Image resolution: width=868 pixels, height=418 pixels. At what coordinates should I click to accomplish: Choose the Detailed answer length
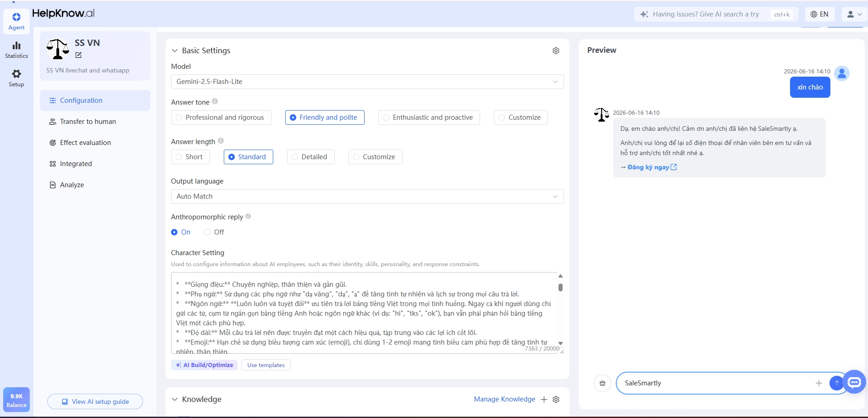coord(310,157)
